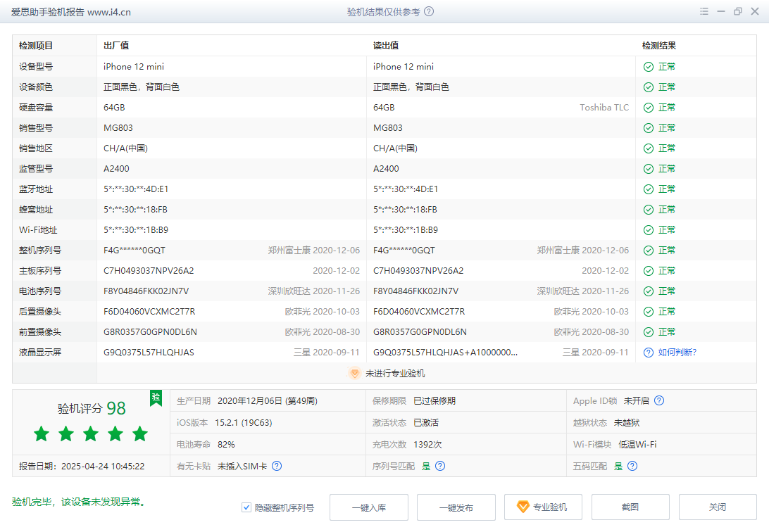This screenshot has height=532, width=769.
Task: Click the help icon beside 验机结果仅供参考
Action: (x=429, y=11)
